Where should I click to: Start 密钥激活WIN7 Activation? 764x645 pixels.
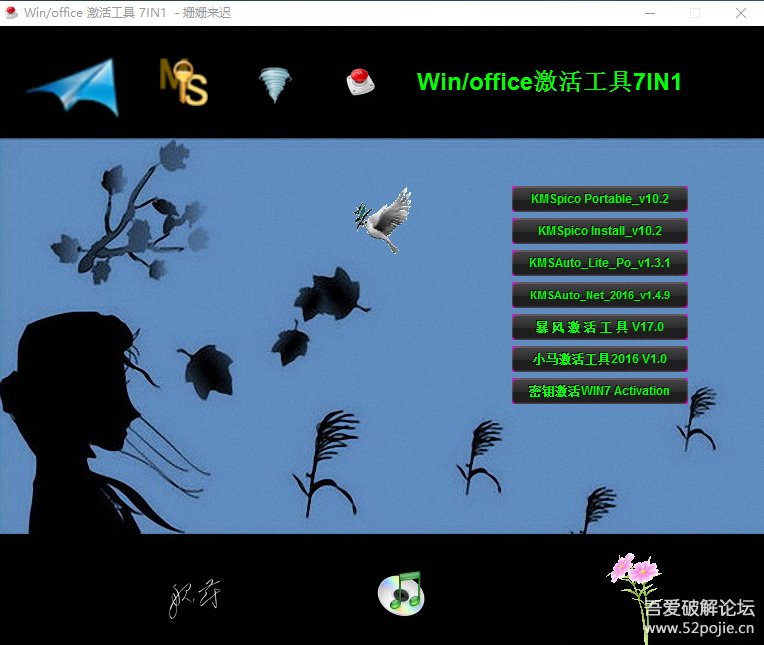click(x=600, y=391)
